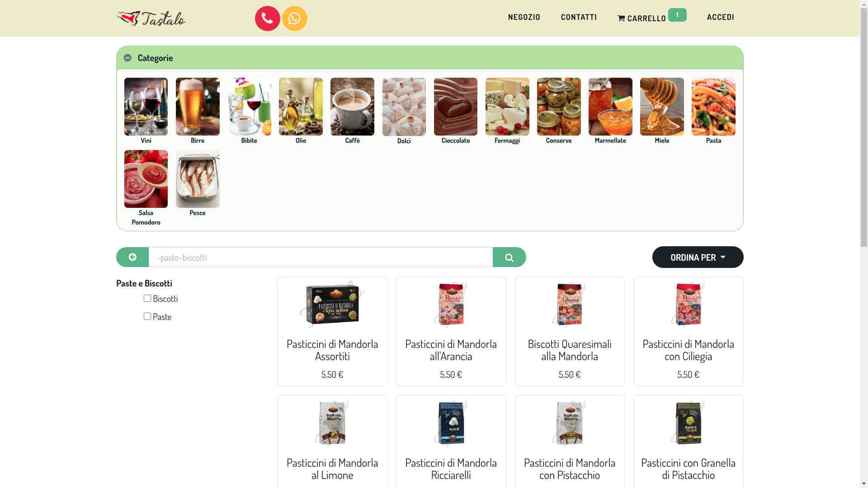Viewport: 868px width, 488px height.
Task: Click the green back arrow button
Action: 132,257
